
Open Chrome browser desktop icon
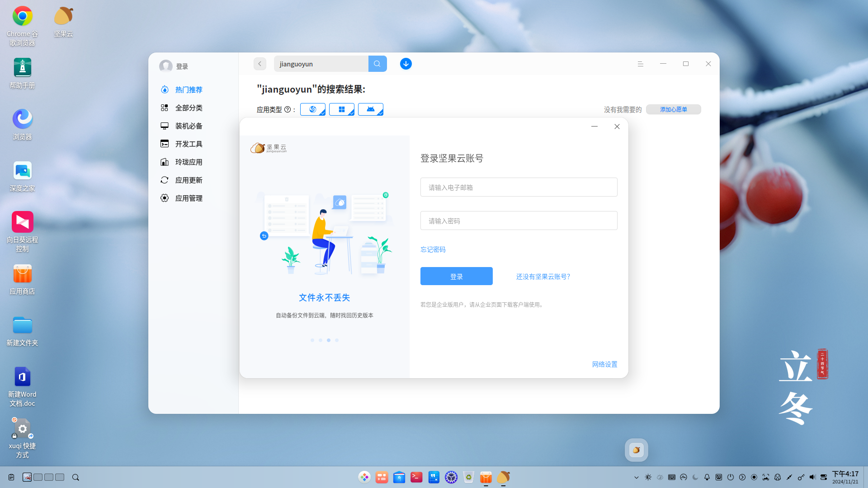tap(22, 26)
